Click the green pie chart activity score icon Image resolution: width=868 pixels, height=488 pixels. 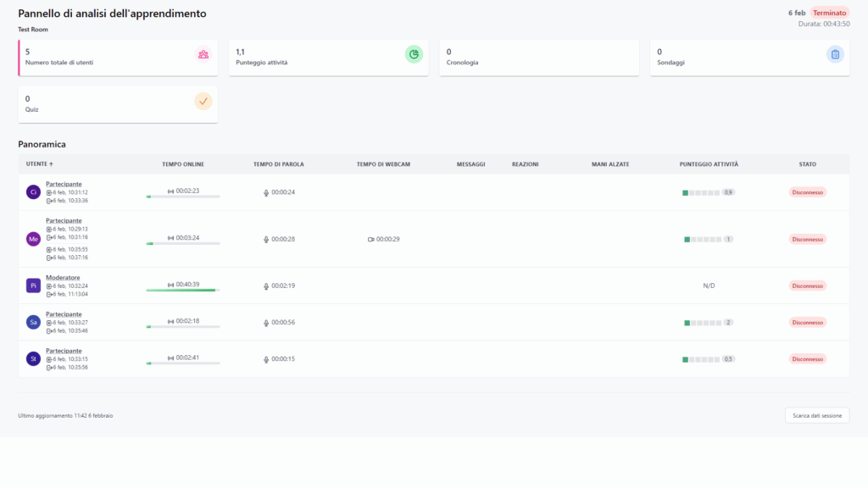(414, 55)
